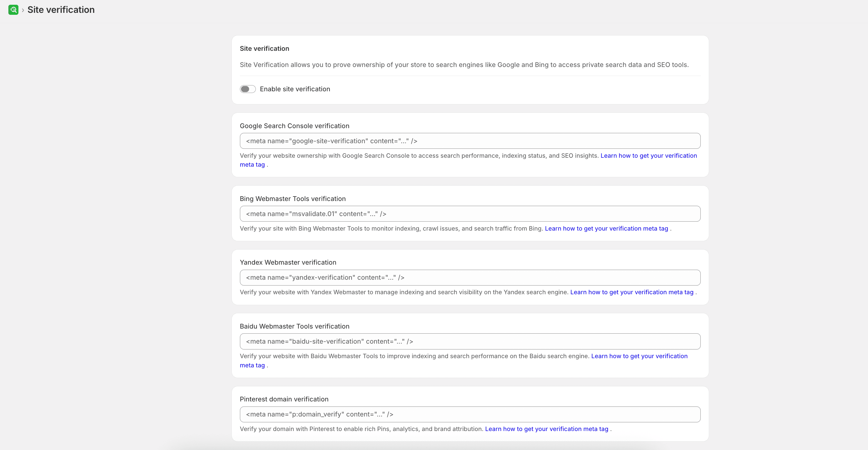Click the breadcrumb chevron separator
Viewport: 868px width, 450px height.
23,10
